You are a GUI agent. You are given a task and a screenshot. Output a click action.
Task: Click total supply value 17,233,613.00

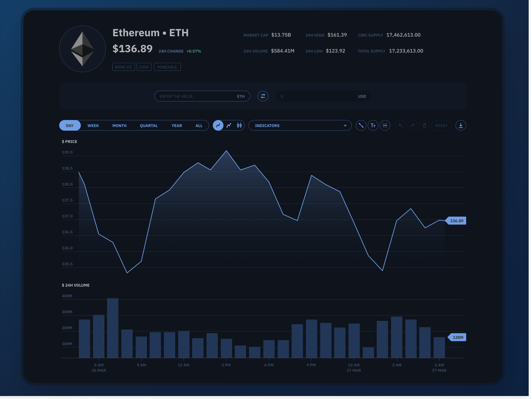click(x=406, y=51)
